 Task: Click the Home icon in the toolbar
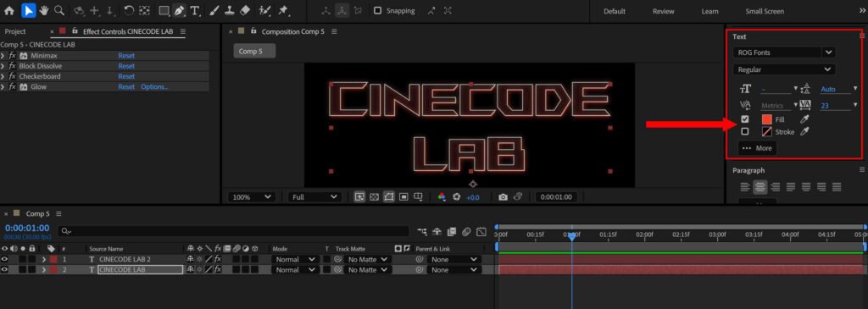[x=9, y=10]
